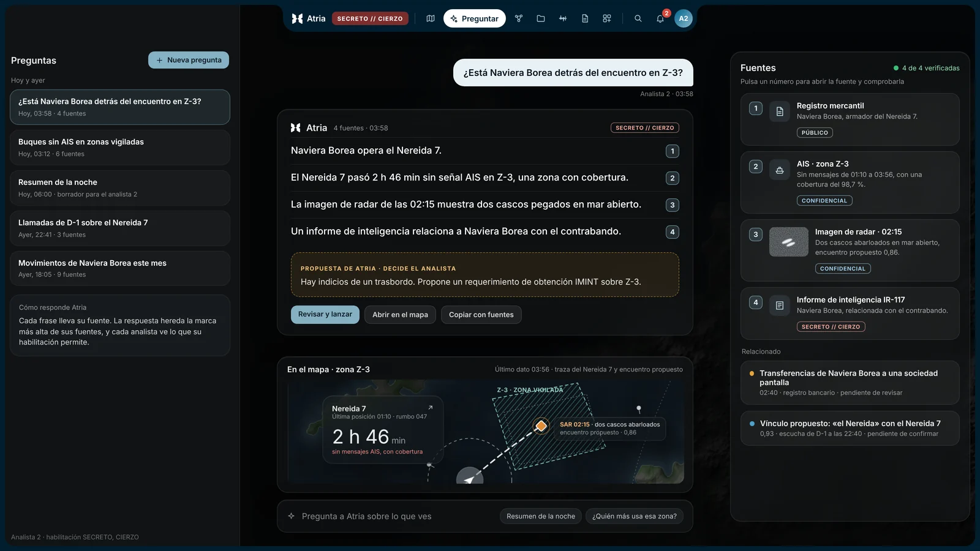Open the map view icon in top bar

431,18
